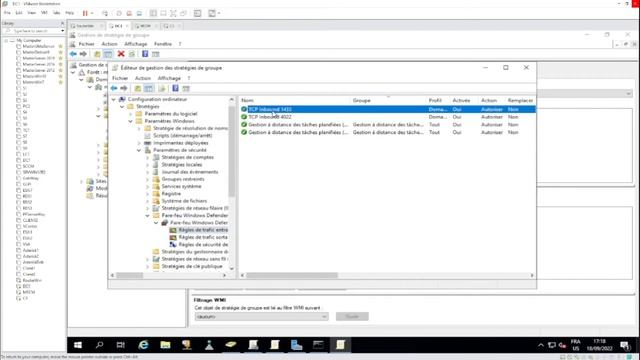
Task: Sort rules by the Activée column header
Action: (461, 100)
